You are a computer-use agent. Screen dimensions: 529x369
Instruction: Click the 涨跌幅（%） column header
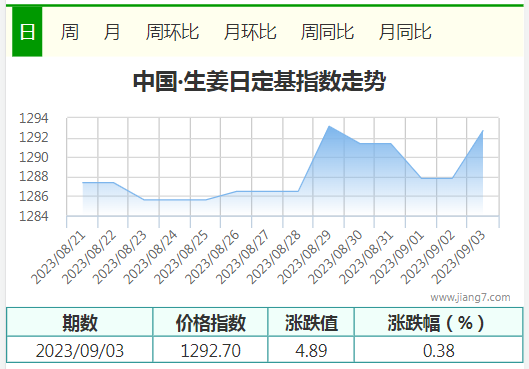click(439, 322)
